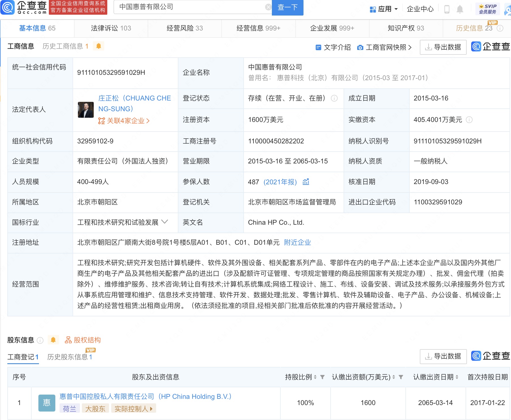Click info icon beside paid-in capital
Viewport: 511px width, 420px height.
click(469, 120)
